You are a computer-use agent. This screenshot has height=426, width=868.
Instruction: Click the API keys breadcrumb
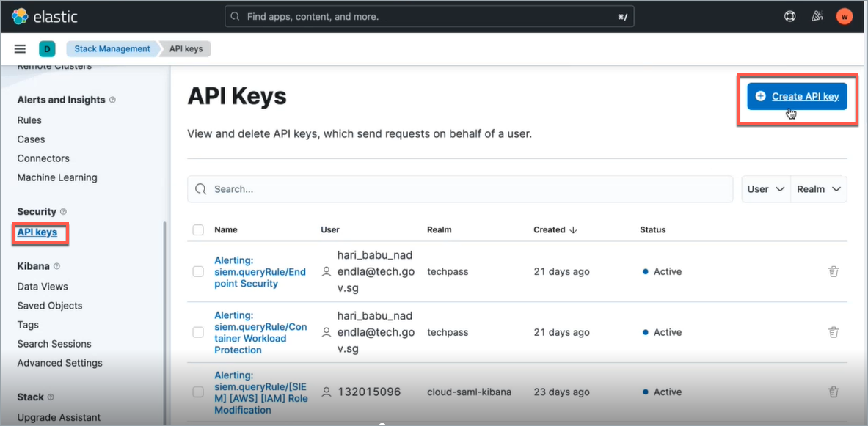click(x=186, y=48)
